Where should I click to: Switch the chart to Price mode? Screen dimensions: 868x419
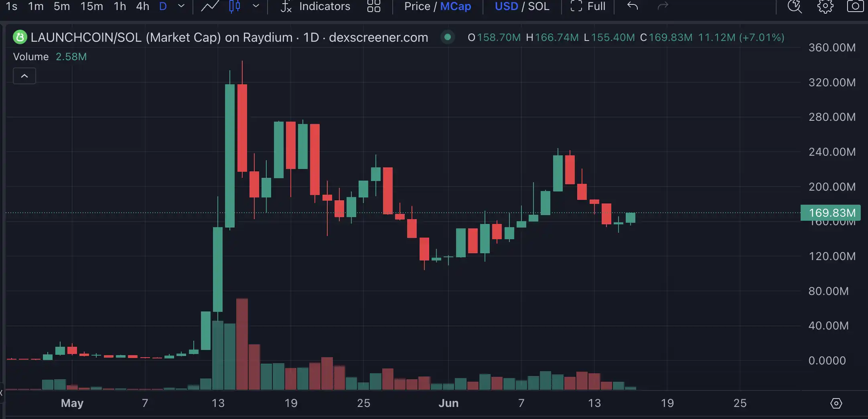click(417, 6)
